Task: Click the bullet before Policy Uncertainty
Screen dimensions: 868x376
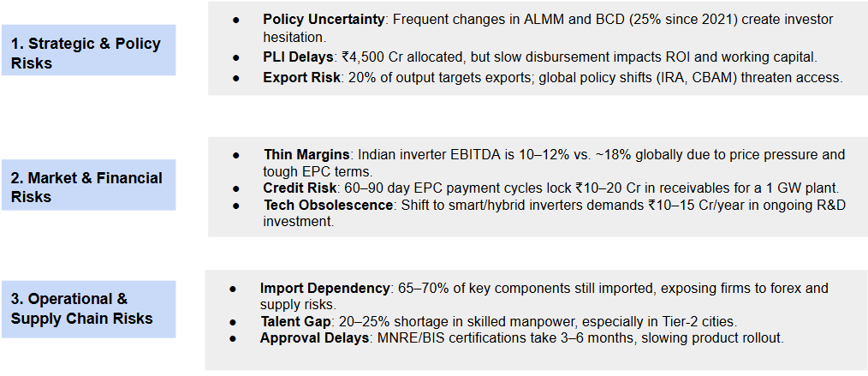Action: pos(235,19)
